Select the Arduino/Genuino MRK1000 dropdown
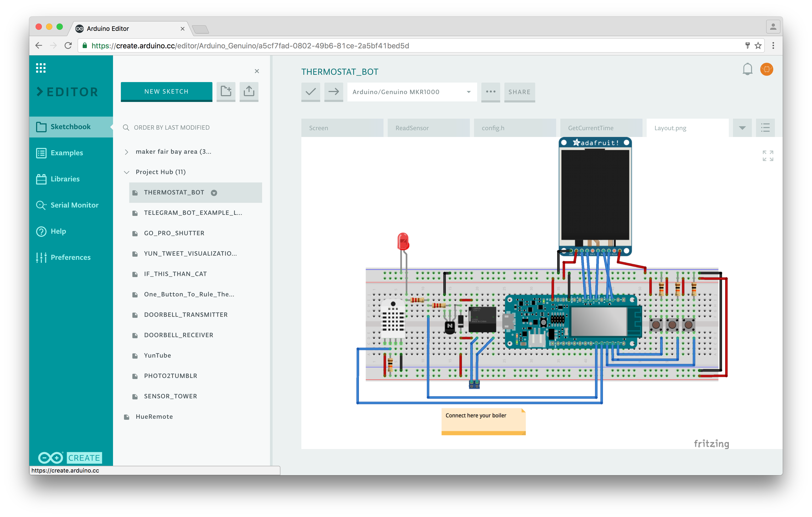This screenshot has width=812, height=517. coord(410,91)
